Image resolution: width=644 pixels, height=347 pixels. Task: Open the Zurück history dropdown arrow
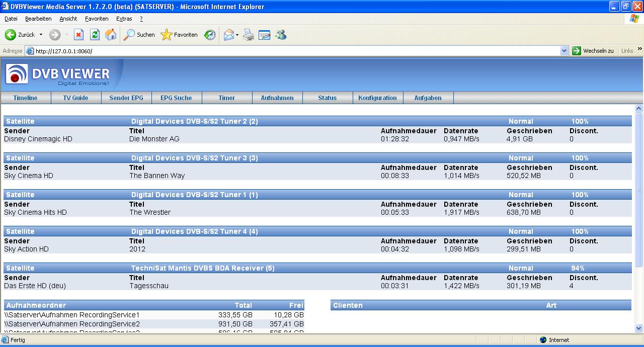pos(41,35)
